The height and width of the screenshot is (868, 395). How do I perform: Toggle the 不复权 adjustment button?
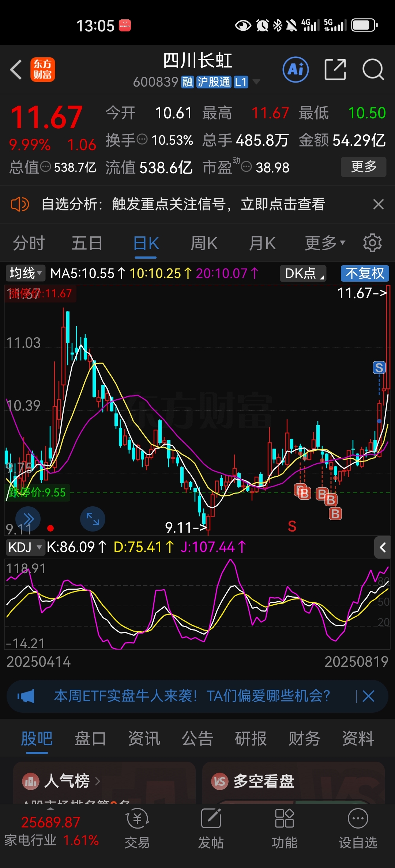pos(365,273)
